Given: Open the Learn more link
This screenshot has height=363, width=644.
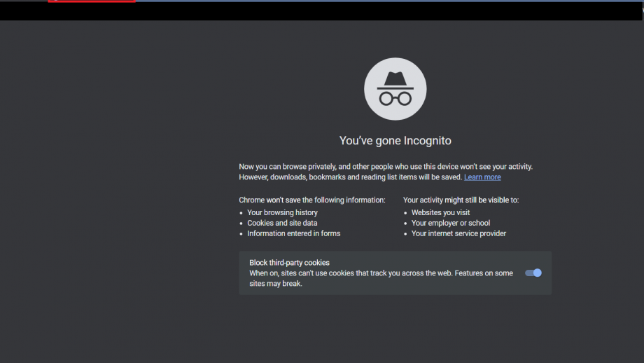Looking at the screenshot, I should coord(482,177).
